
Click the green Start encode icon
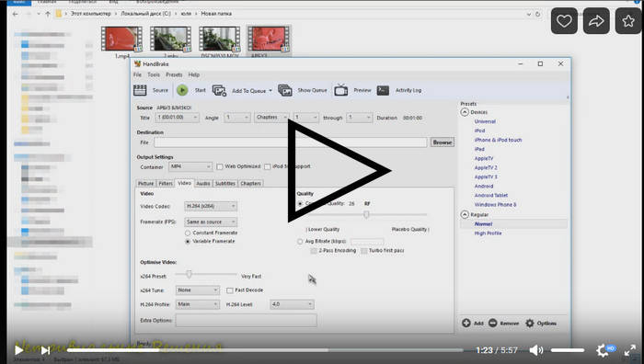click(x=182, y=90)
